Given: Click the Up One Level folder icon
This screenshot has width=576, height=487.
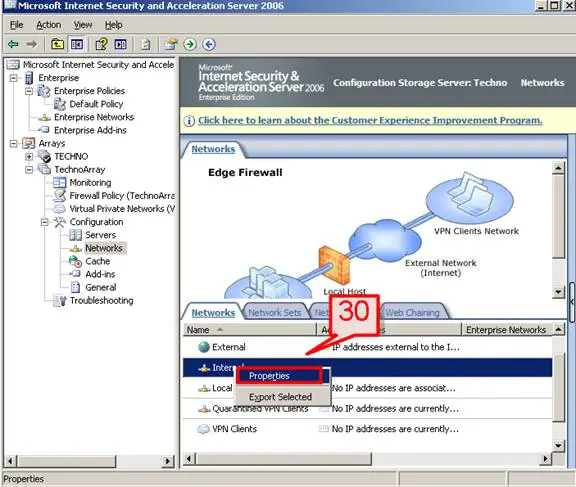Looking at the screenshot, I should click(x=57, y=44).
